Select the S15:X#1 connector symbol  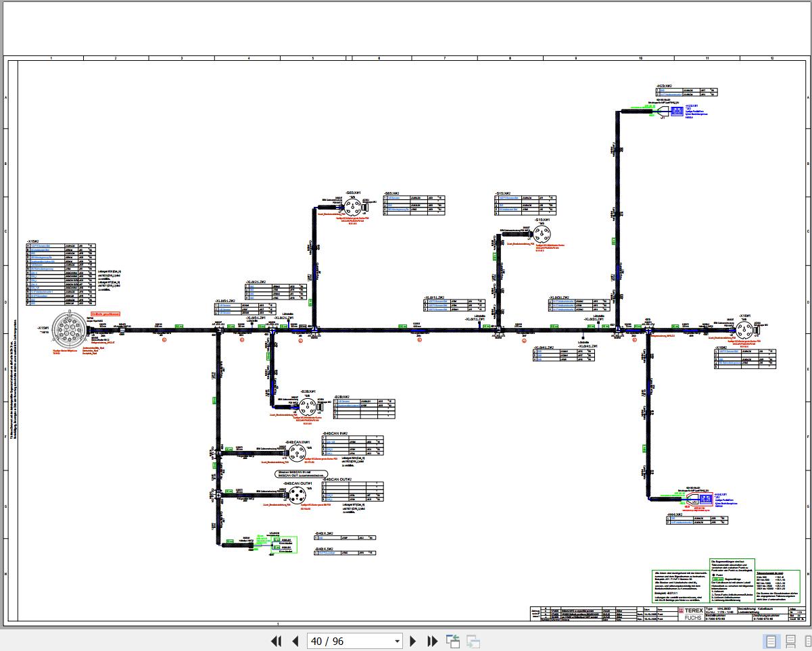coord(541,235)
